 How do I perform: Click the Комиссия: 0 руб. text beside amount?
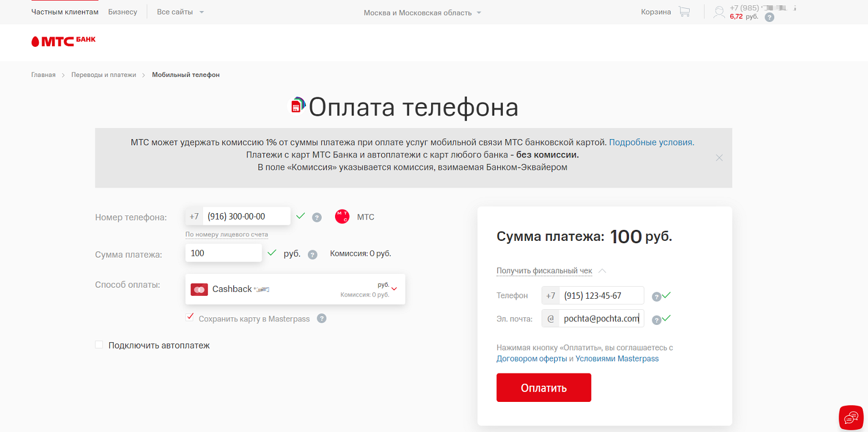point(361,254)
